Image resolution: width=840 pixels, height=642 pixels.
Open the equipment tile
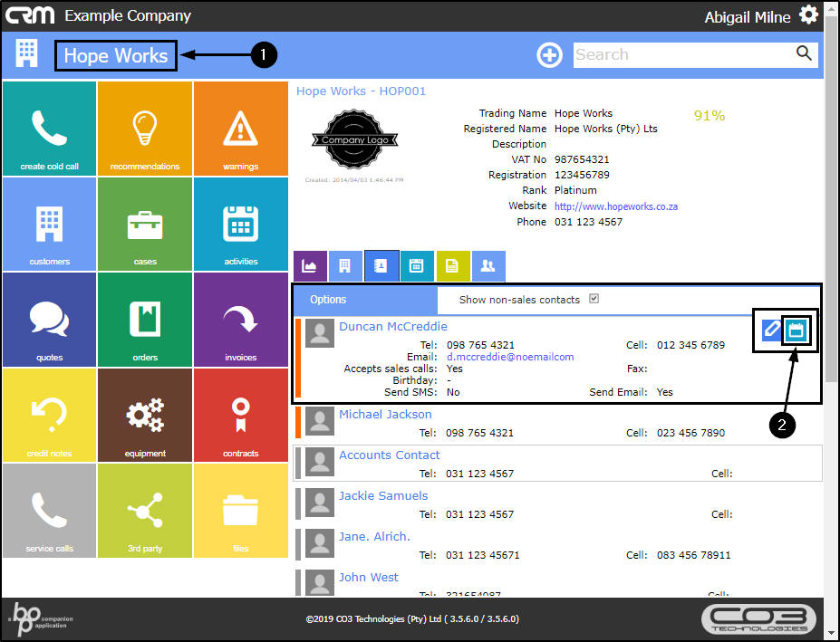click(145, 415)
